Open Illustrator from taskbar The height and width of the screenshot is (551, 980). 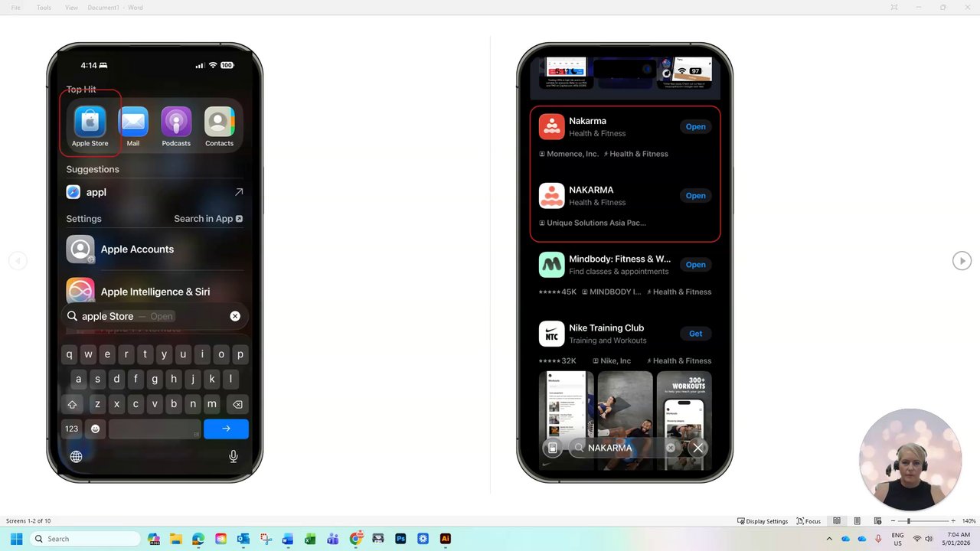click(445, 539)
